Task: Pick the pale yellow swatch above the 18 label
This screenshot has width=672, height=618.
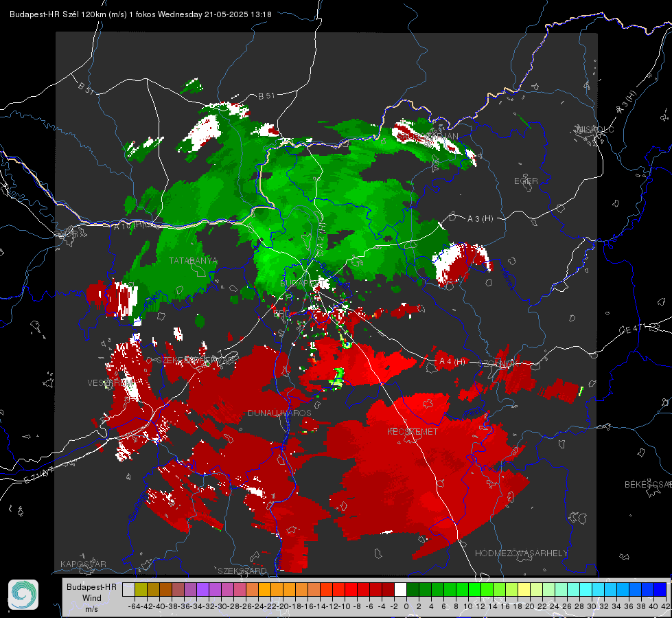Action: (x=524, y=589)
